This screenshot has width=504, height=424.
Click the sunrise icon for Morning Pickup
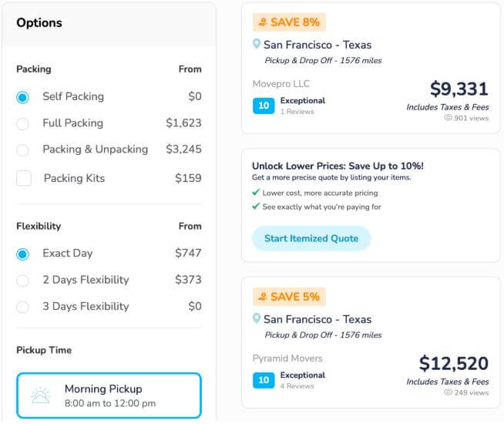[x=40, y=395]
